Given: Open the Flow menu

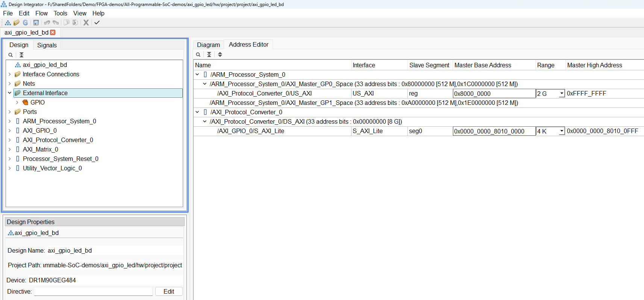Looking at the screenshot, I should click(x=41, y=13).
